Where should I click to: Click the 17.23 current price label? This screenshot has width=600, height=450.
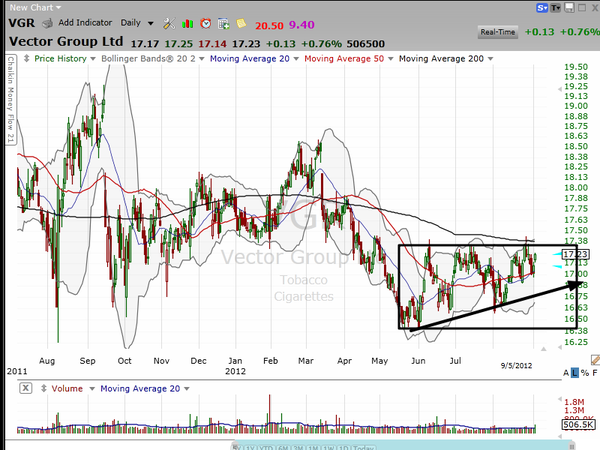(576, 254)
